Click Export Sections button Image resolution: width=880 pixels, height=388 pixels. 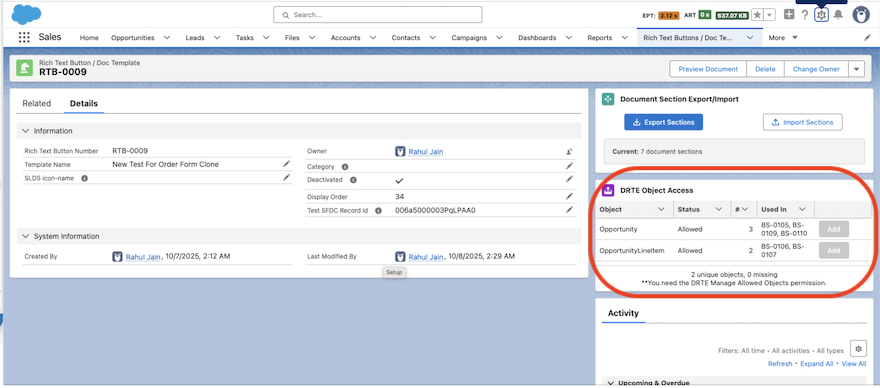point(663,122)
